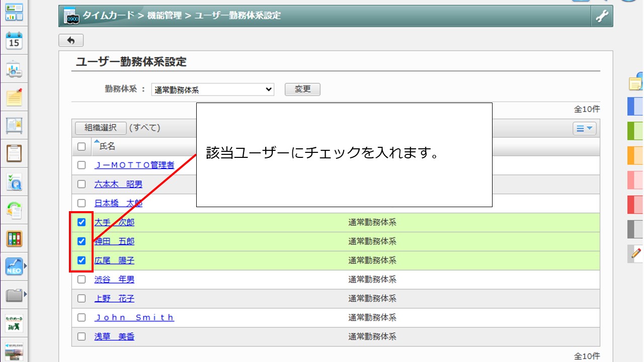Click 通常勤務体系 in the 渋谷 年男 row
The width and height of the screenshot is (644, 362).
tap(372, 280)
